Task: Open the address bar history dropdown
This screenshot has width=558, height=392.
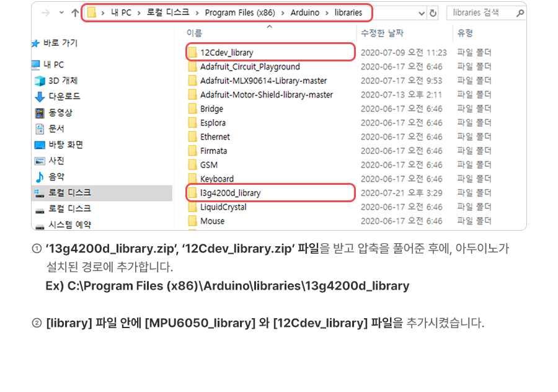Action: (422, 13)
